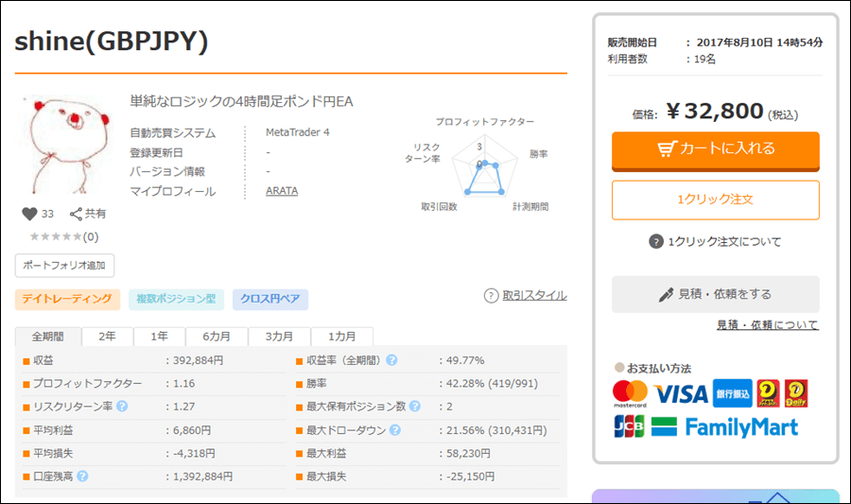Viewport: 851px width, 504px height.
Task: Switch to the 2年 tab
Action: (x=108, y=337)
